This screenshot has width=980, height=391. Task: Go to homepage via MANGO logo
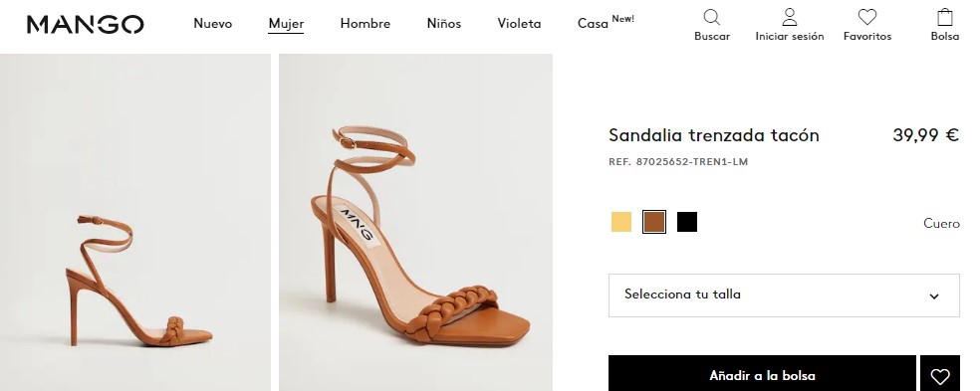click(x=86, y=24)
